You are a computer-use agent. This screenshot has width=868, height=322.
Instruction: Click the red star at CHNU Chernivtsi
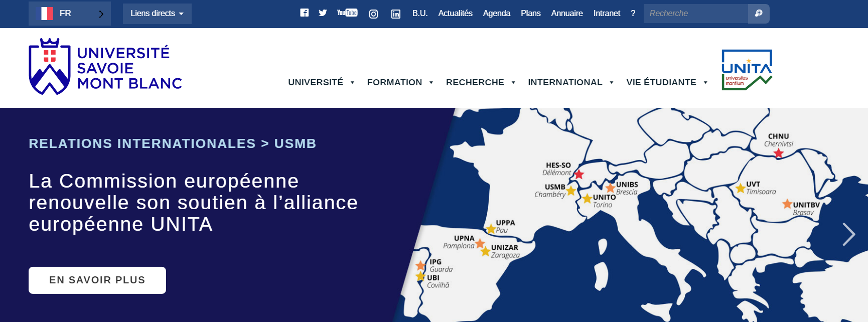[779, 153]
